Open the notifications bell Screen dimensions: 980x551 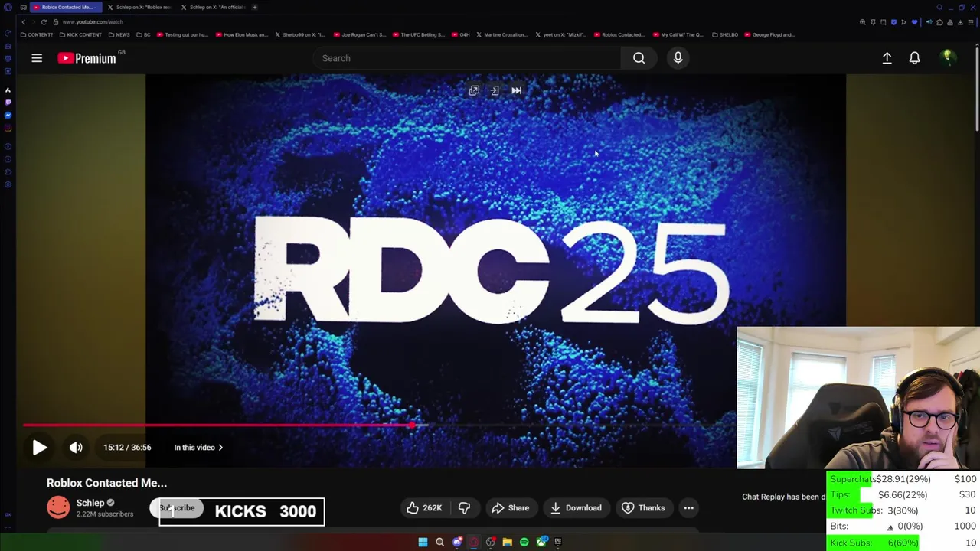[914, 58]
